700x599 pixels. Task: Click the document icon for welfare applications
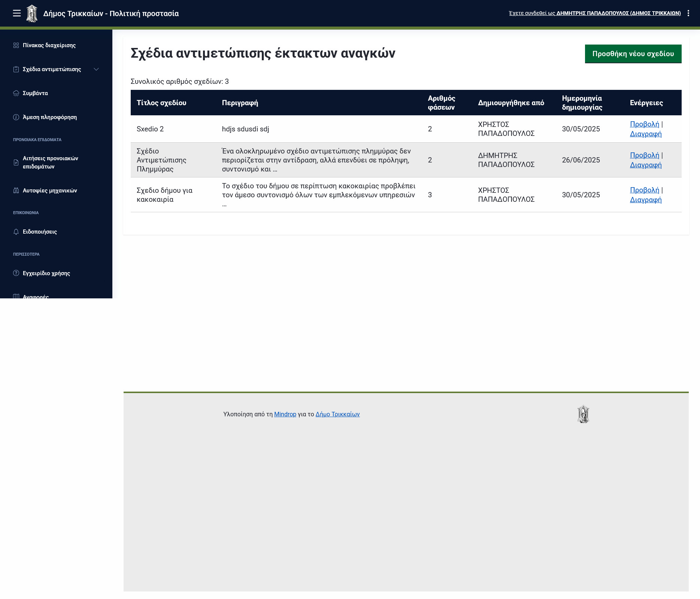16,162
